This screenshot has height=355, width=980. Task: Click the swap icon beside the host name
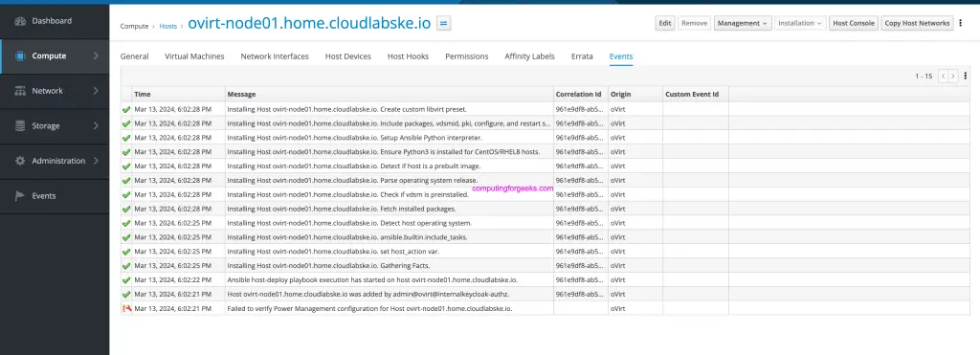pyautogui.click(x=444, y=24)
